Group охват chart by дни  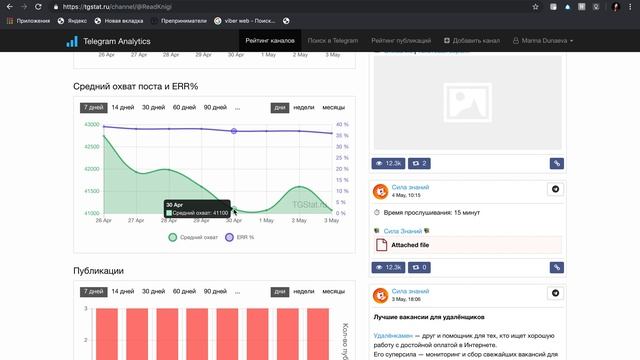(280, 107)
